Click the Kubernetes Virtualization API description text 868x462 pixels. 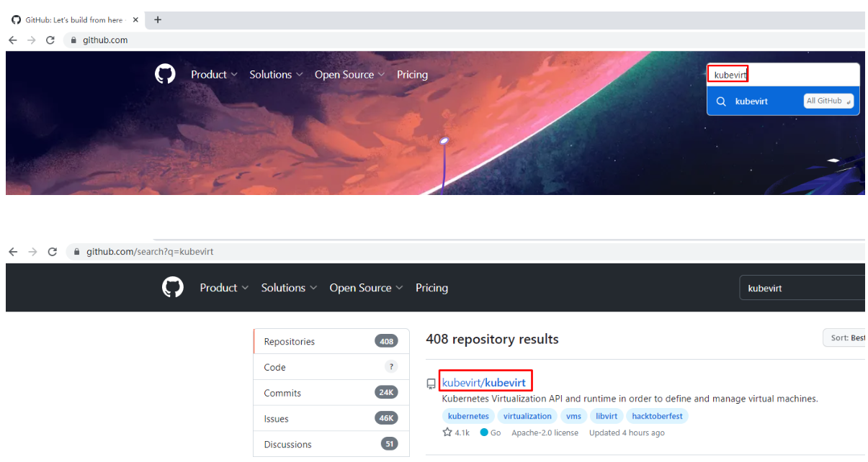pyautogui.click(x=630, y=398)
